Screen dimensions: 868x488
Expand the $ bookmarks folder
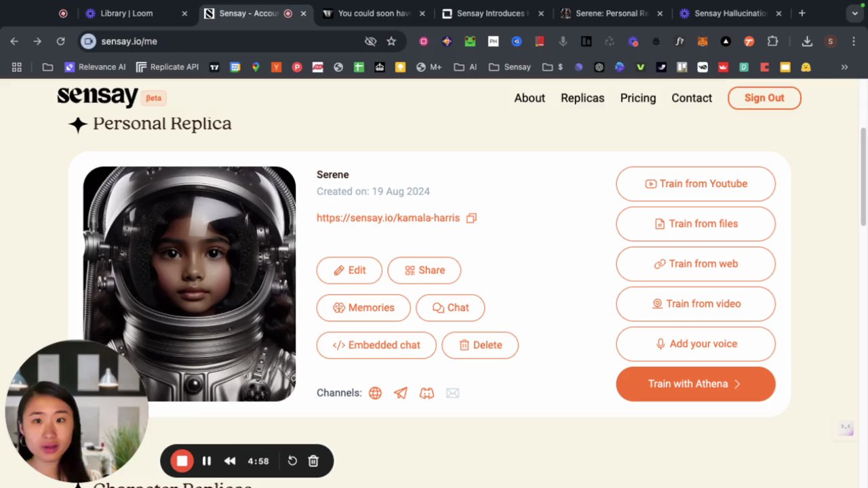553,67
